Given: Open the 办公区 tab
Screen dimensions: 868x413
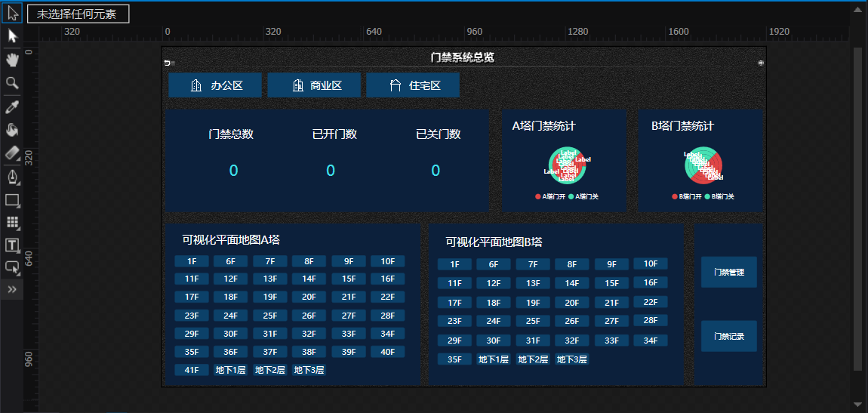Looking at the screenshot, I should [215, 85].
